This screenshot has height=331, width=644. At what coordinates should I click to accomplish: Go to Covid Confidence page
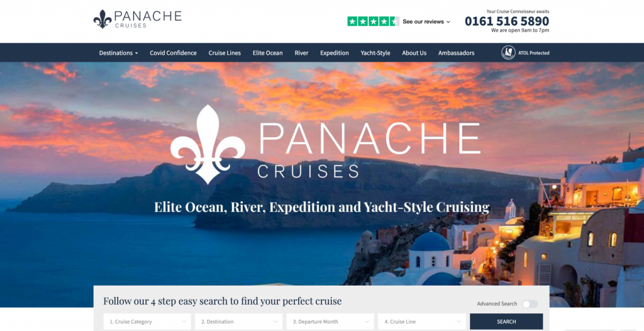173,53
